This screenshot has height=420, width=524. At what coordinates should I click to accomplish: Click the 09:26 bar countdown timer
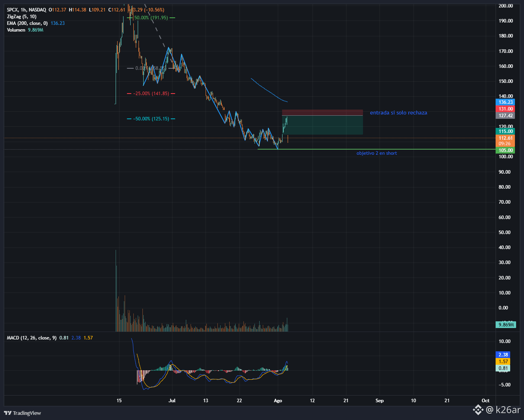(505, 144)
